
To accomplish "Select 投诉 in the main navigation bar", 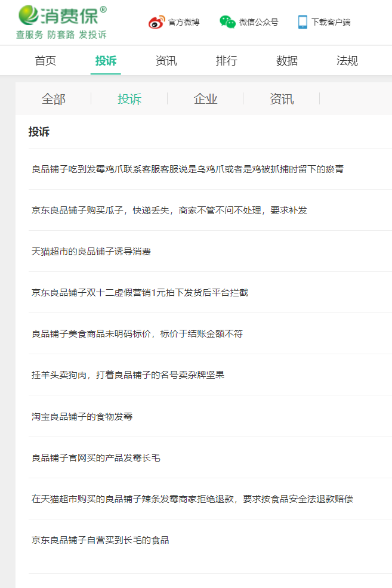I will pos(106,61).
